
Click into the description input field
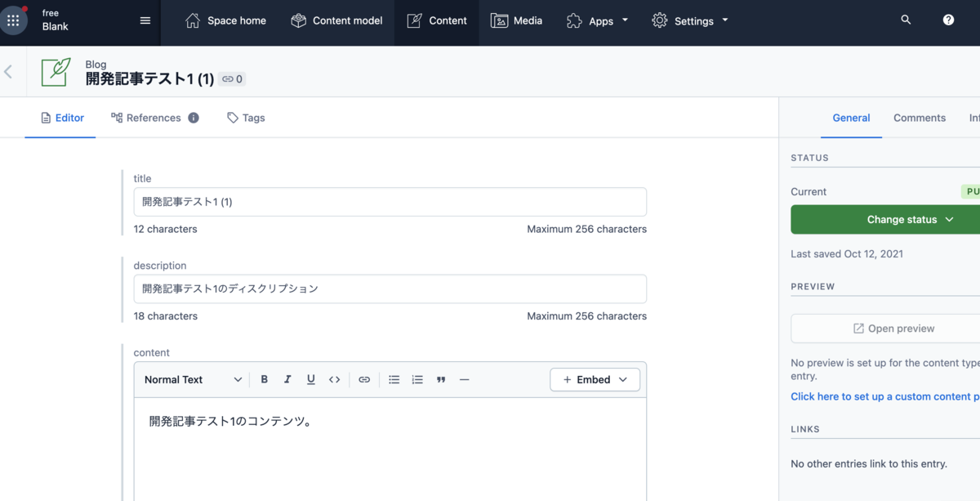pos(390,289)
